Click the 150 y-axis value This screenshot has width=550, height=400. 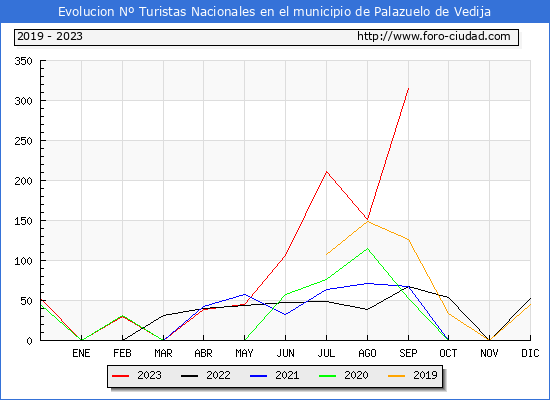(24, 221)
